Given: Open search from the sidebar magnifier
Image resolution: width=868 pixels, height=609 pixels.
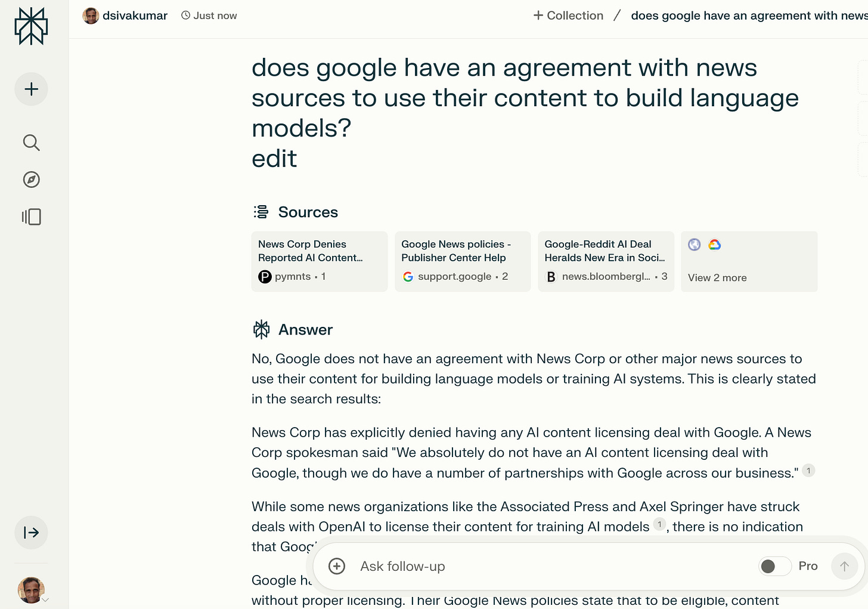Looking at the screenshot, I should pyautogui.click(x=31, y=143).
